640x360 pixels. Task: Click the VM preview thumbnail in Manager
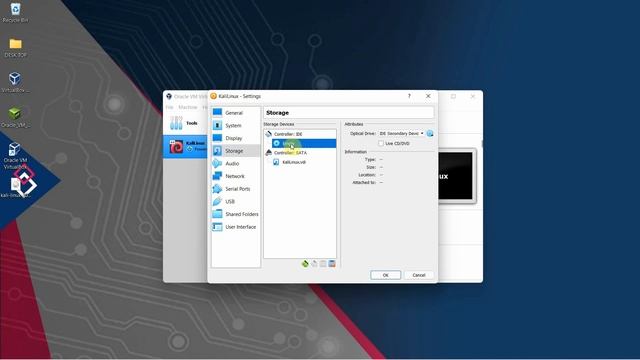(x=455, y=176)
